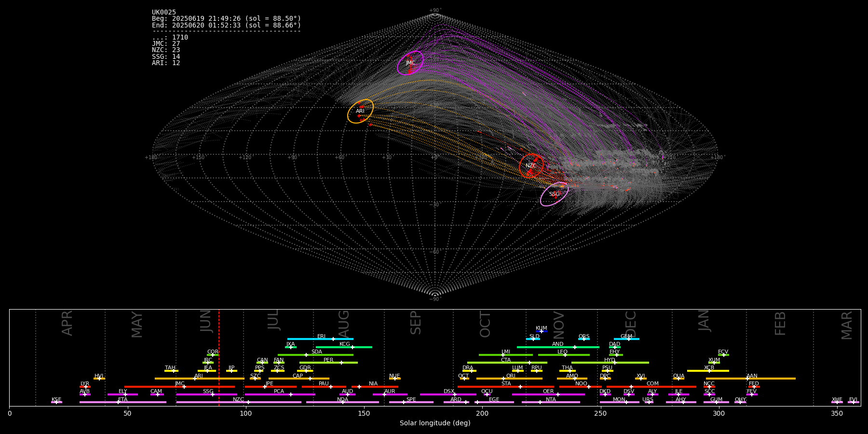Viewport: 868px width, 434px height.
Task: Click the 'JMC: 27' legend count line
Action: pyautogui.click(x=166, y=44)
